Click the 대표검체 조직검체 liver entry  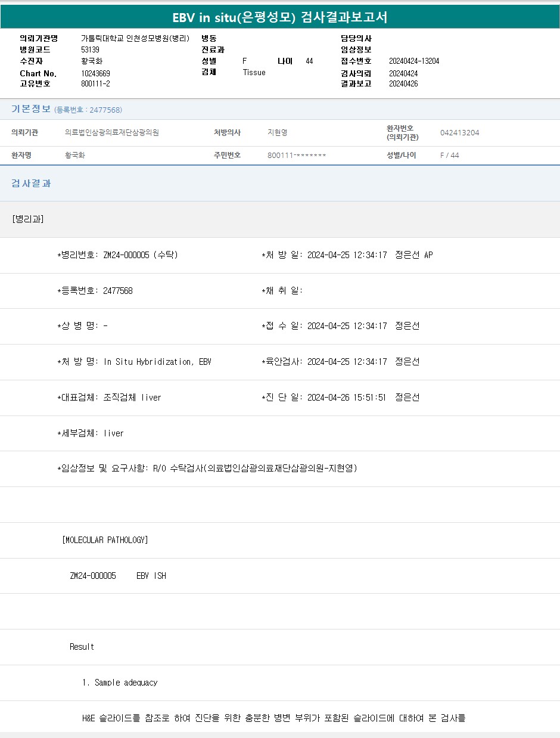(109, 398)
